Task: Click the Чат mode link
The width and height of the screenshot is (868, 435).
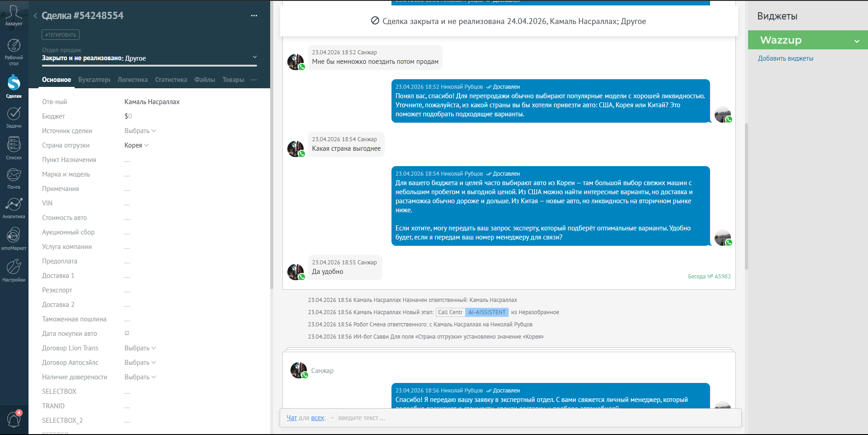Action: (x=291, y=418)
